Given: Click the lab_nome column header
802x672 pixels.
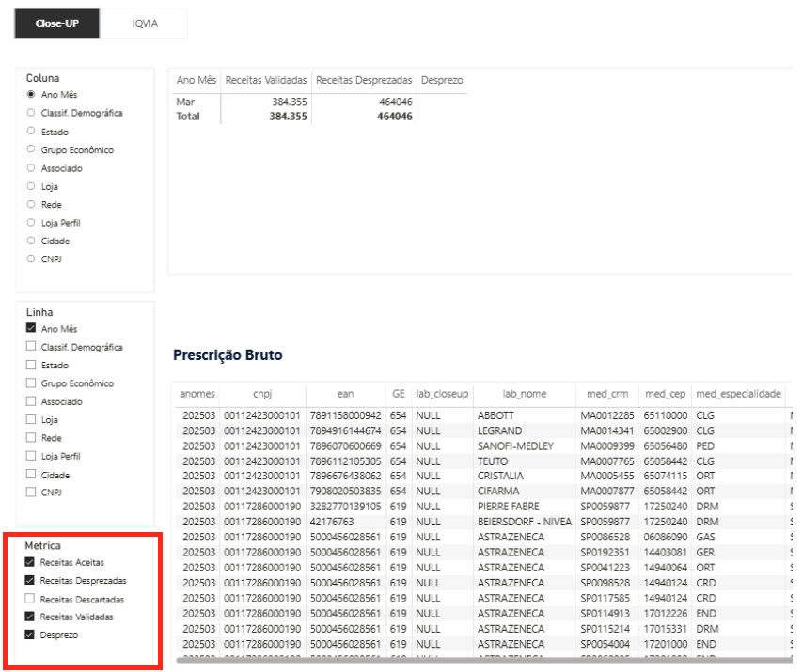Looking at the screenshot, I should pyautogui.click(x=524, y=394).
